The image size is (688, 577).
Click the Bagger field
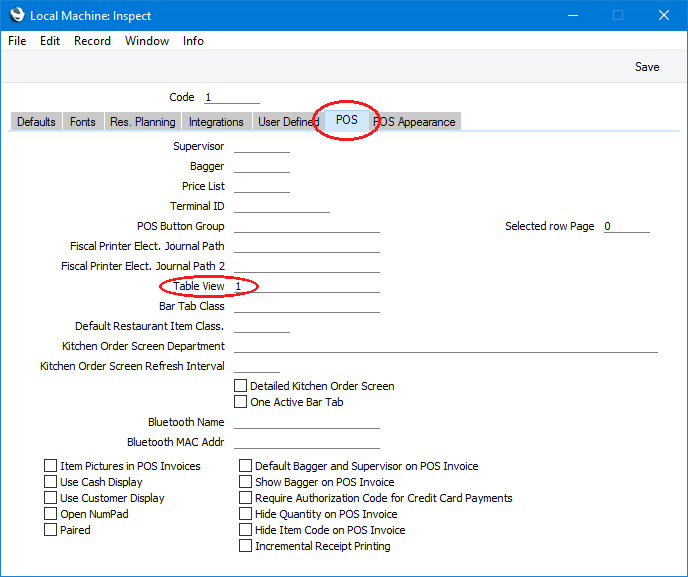click(262, 166)
